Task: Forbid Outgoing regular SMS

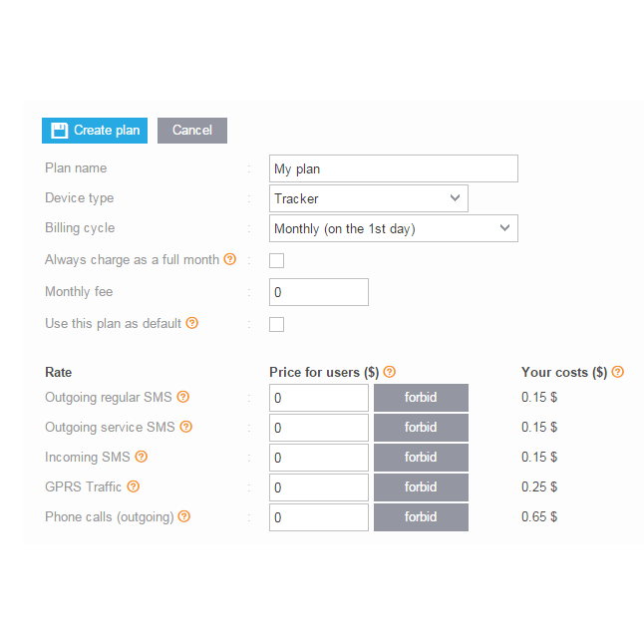Action: pos(421,398)
